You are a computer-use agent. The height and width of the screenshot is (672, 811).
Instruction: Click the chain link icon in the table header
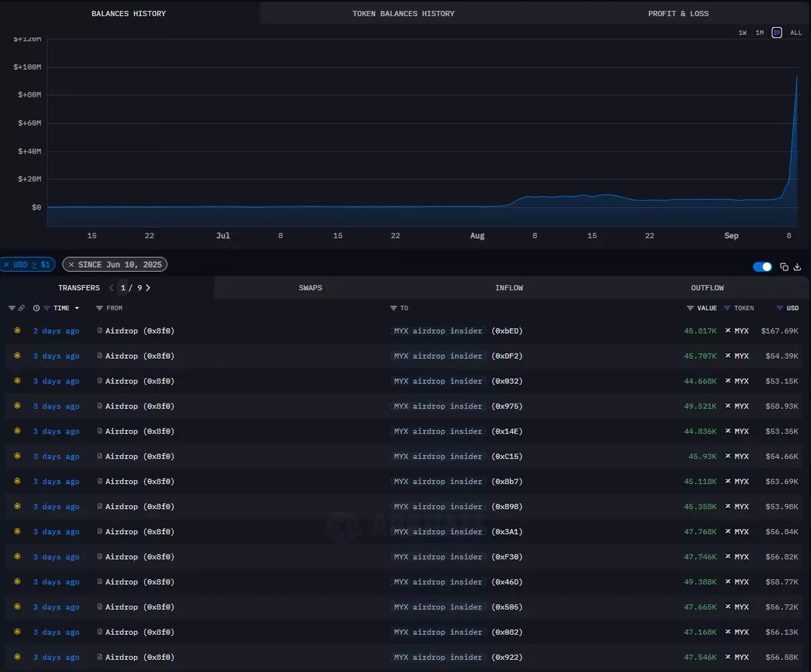click(22, 308)
